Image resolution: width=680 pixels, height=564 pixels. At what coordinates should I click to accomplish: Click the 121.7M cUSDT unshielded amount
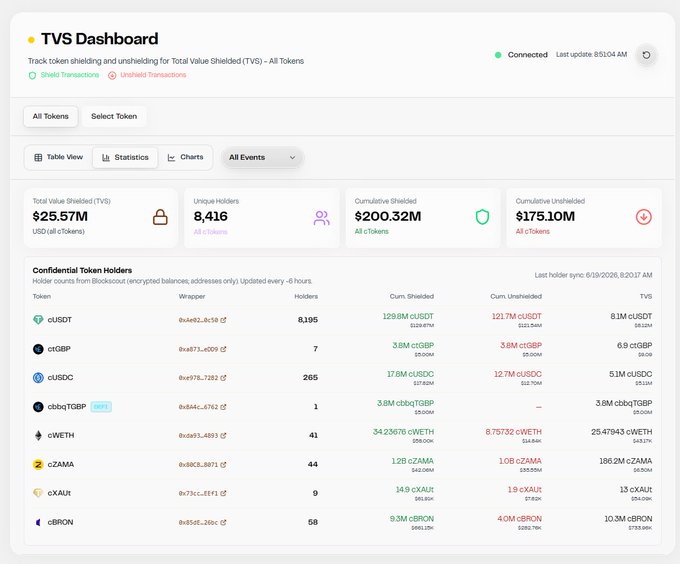(x=517, y=316)
